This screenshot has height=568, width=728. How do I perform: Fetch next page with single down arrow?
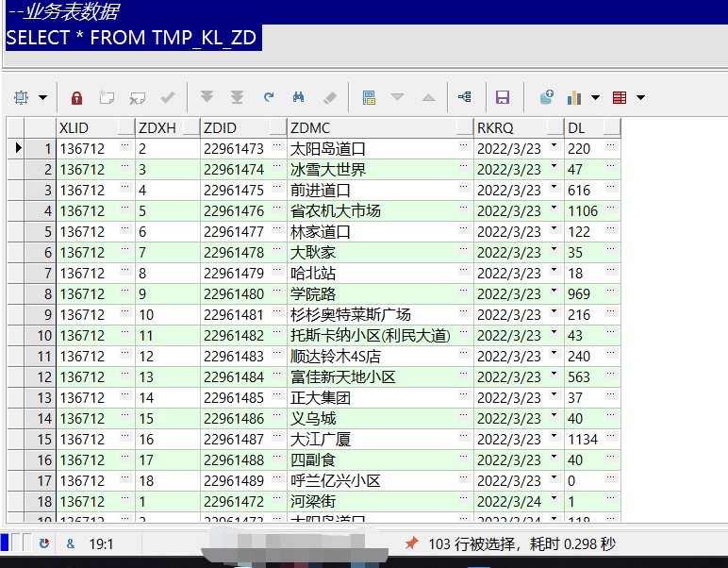pos(207,97)
